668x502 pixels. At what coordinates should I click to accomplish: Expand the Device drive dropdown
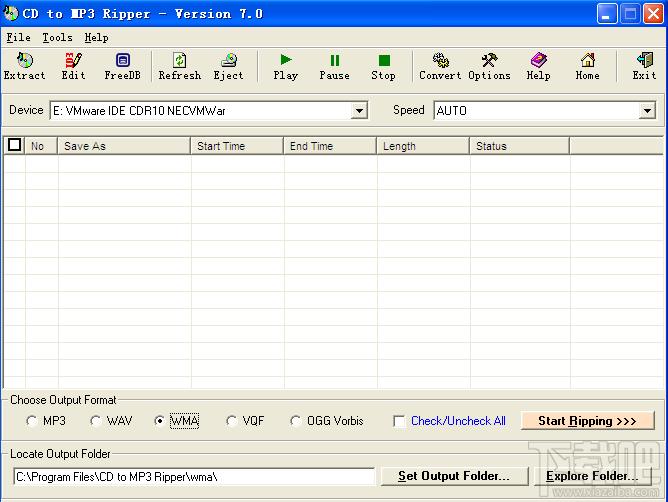point(359,111)
